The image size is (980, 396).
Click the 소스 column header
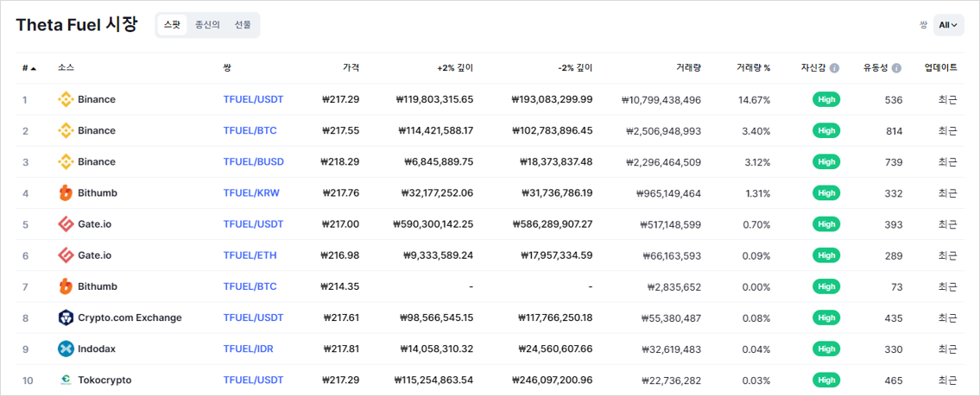66,68
